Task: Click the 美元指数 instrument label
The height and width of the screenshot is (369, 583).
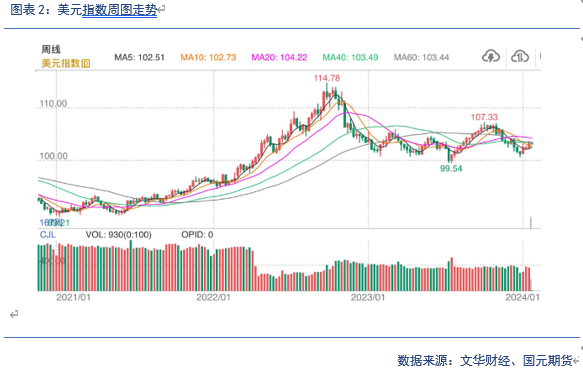Action: coord(61,64)
